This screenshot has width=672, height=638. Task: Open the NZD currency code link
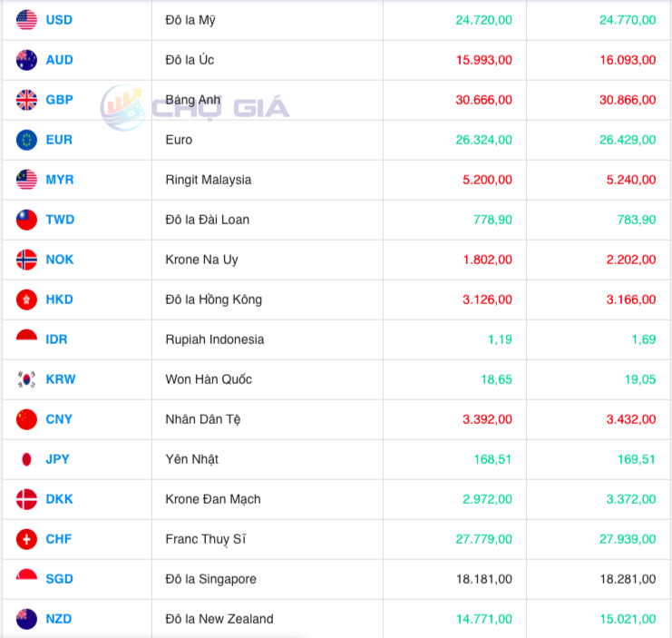(x=58, y=619)
